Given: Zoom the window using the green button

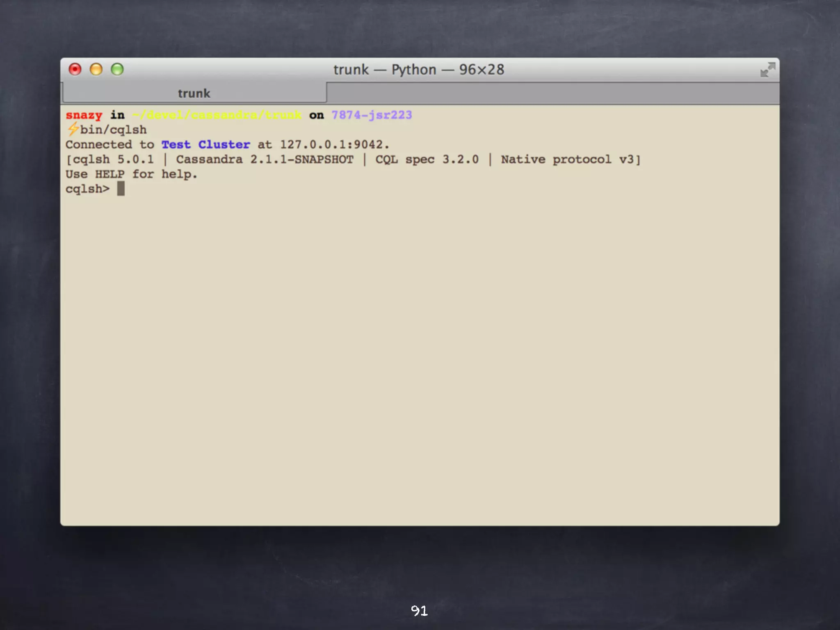Looking at the screenshot, I should (117, 69).
